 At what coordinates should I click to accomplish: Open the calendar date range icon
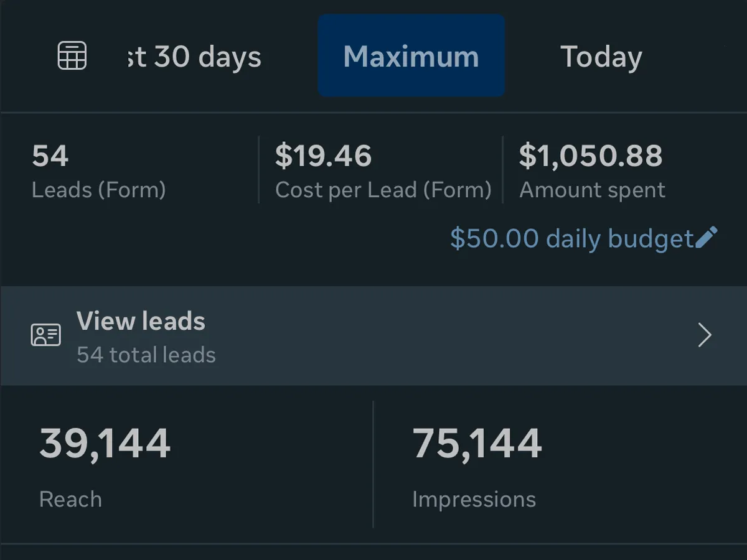[72, 56]
